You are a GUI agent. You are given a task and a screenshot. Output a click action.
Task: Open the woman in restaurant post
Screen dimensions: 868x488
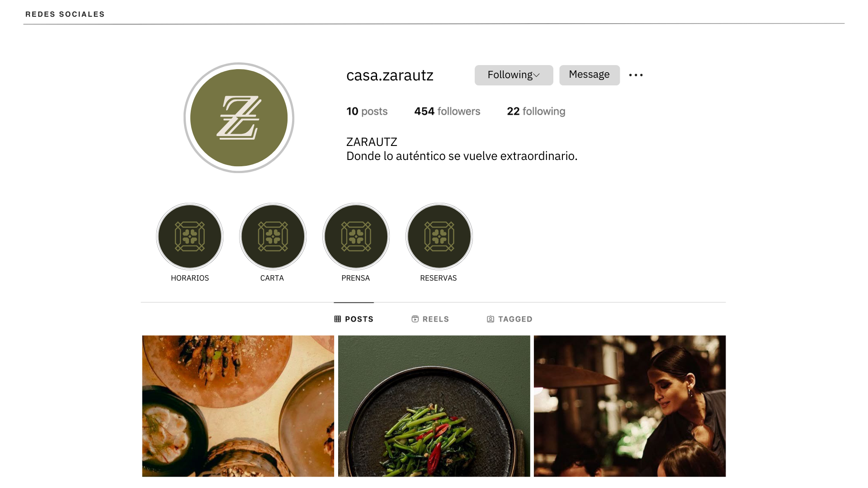pyautogui.click(x=630, y=406)
